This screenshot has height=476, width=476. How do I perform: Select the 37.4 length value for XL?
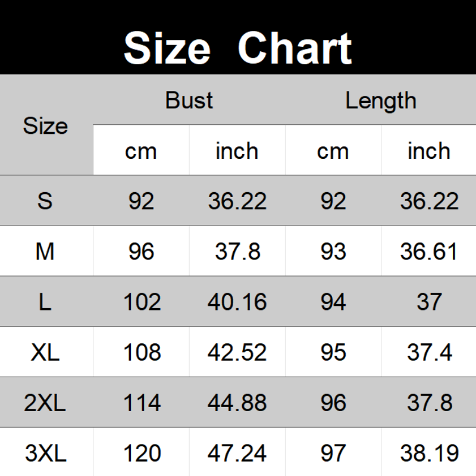[x=429, y=353]
